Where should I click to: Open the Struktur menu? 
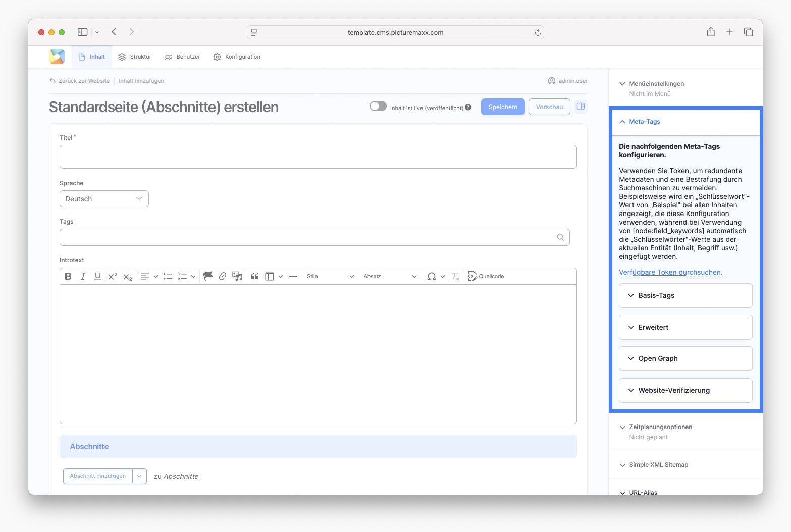tap(135, 57)
